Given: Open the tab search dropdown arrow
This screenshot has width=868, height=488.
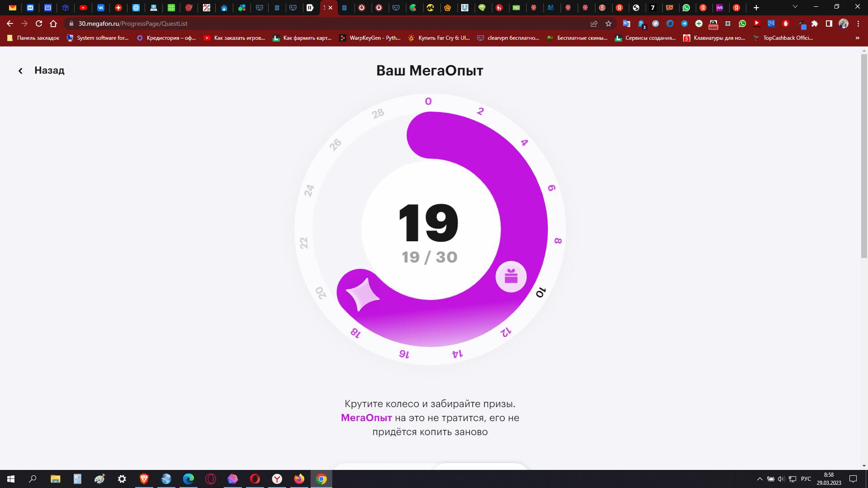Looking at the screenshot, I should 795,7.
